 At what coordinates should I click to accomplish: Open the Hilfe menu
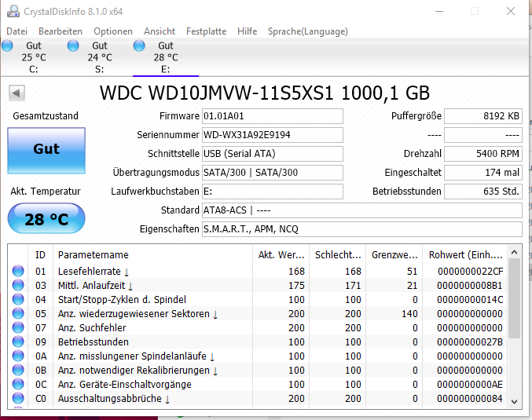tap(247, 31)
